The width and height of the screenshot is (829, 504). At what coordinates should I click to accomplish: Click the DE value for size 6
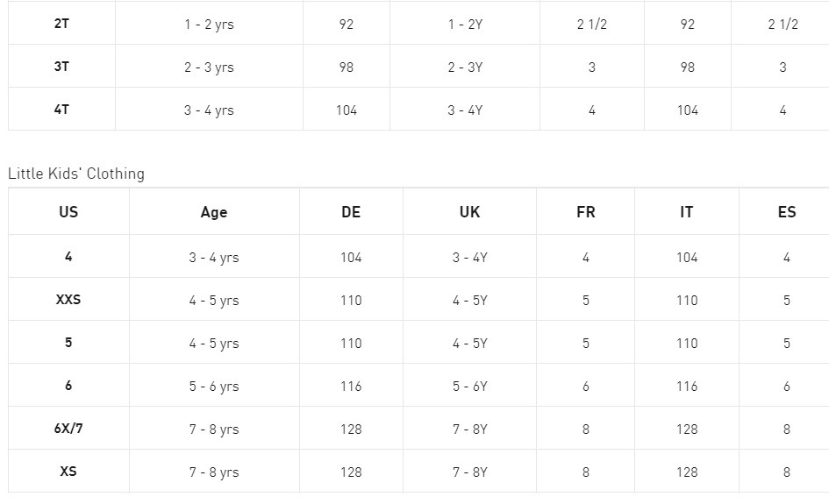click(x=351, y=387)
